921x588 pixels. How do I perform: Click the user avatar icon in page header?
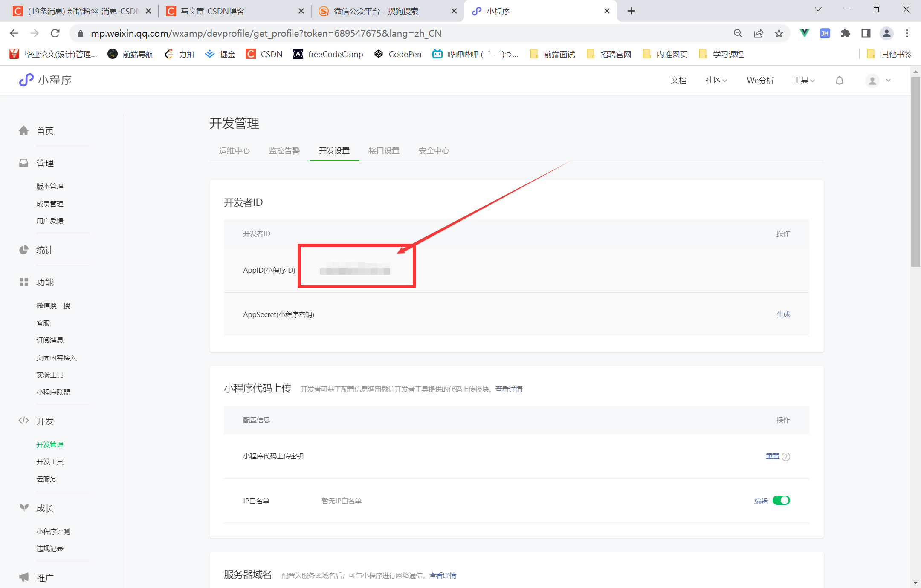[872, 81]
